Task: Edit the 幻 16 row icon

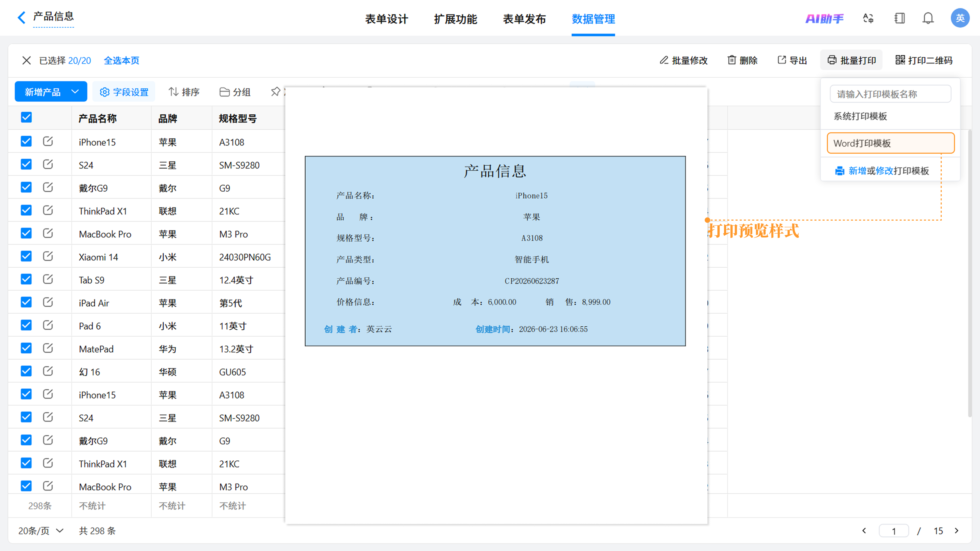Action: point(48,372)
